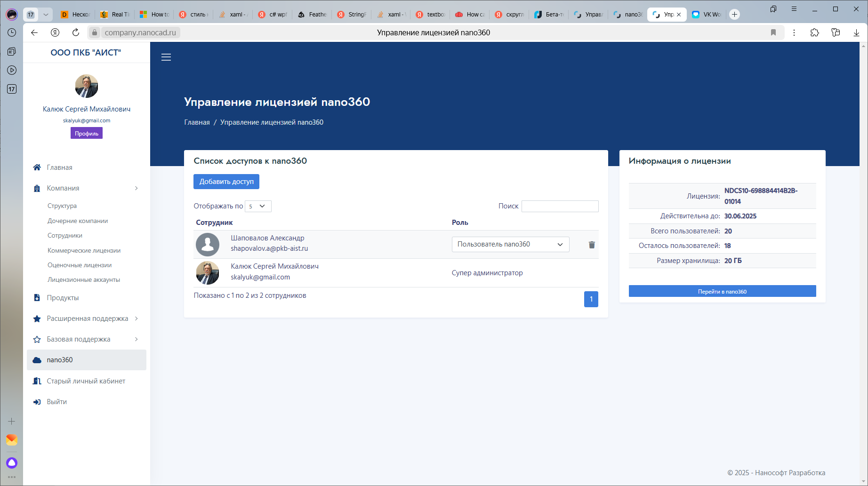Image resolution: width=868 pixels, height=486 pixels.
Task: Reload the page with the refresh icon
Action: coord(76,32)
